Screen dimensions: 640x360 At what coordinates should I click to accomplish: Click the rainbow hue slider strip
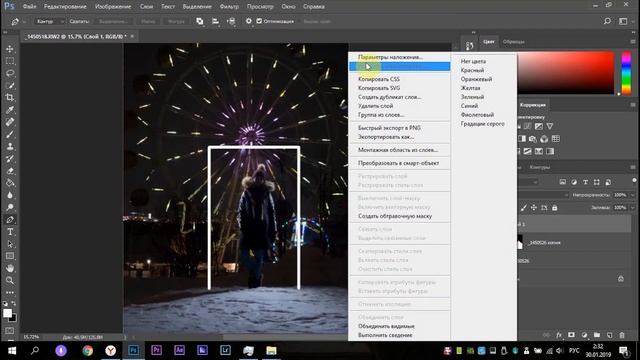[626, 73]
